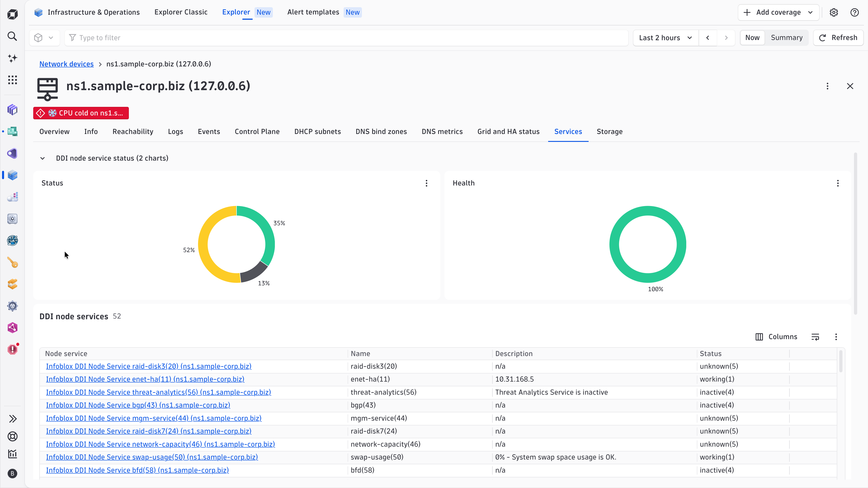Open the apps grid launcher icon
The height and width of the screenshot is (488, 868).
pos(12,80)
